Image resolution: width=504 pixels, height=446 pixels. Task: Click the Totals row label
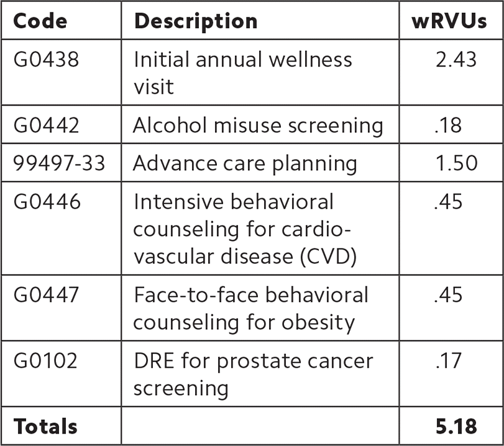click(x=45, y=427)
